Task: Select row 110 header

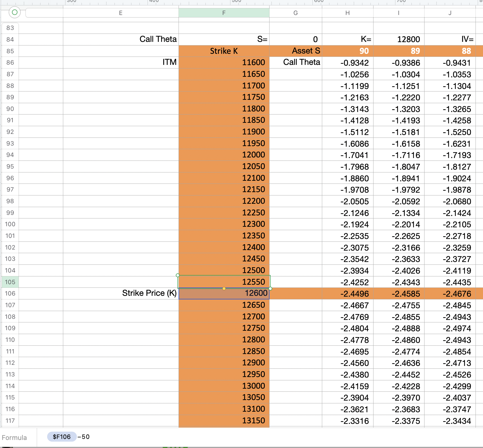Action: point(10,340)
